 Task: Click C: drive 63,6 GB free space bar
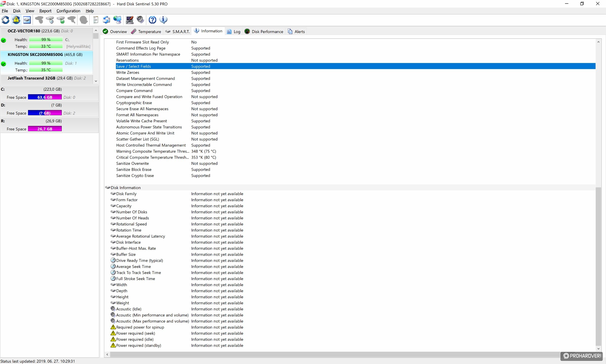pyautogui.click(x=45, y=97)
